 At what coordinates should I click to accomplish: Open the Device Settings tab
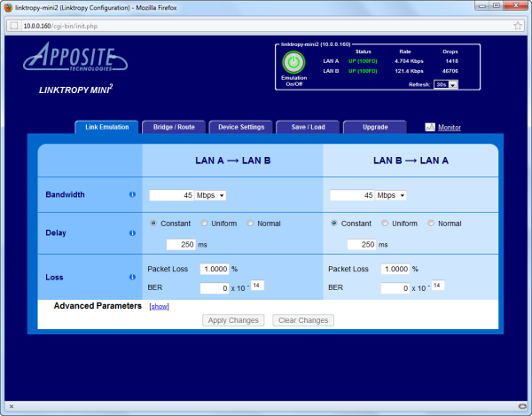pos(241,127)
